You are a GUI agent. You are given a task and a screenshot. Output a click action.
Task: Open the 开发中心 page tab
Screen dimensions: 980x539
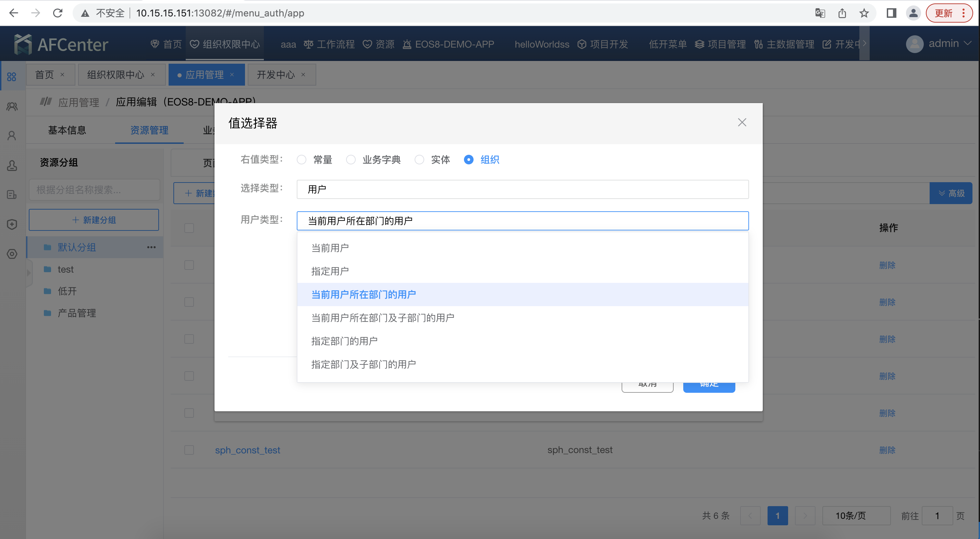click(275, 75)
